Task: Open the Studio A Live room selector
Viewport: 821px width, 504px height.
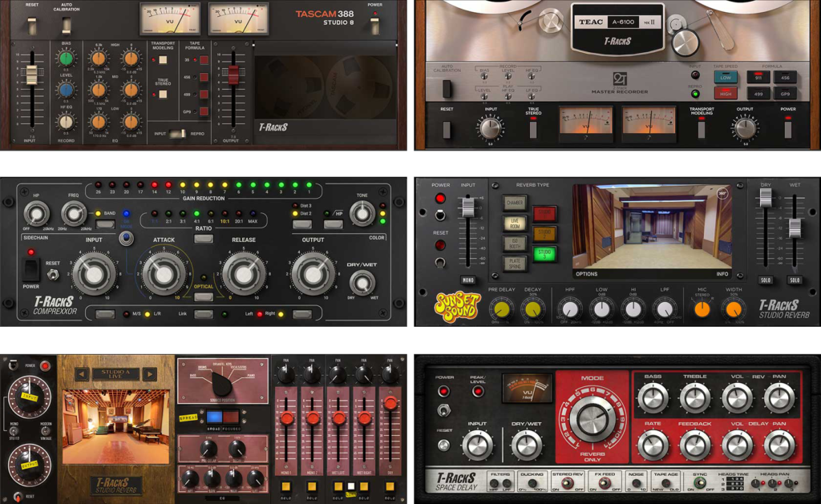Action: 115,374
